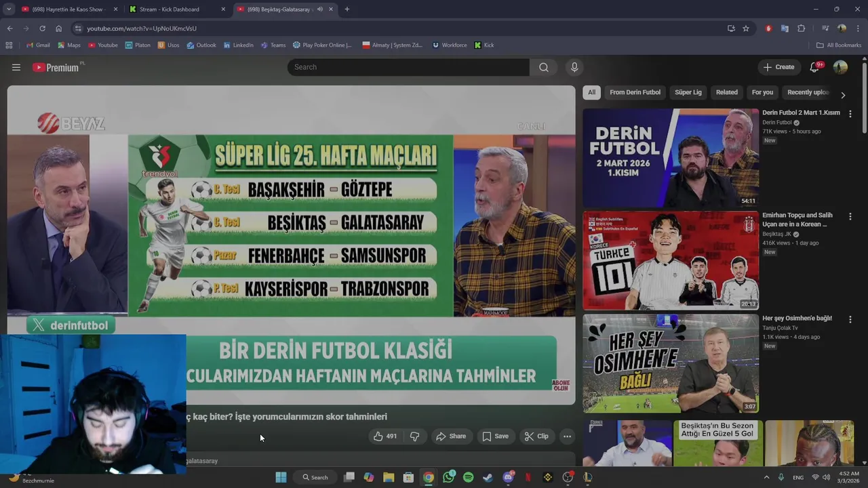Screen dimensions: 868x488
Task: Select the Recently uploaded chip
Action: point(807,92)
